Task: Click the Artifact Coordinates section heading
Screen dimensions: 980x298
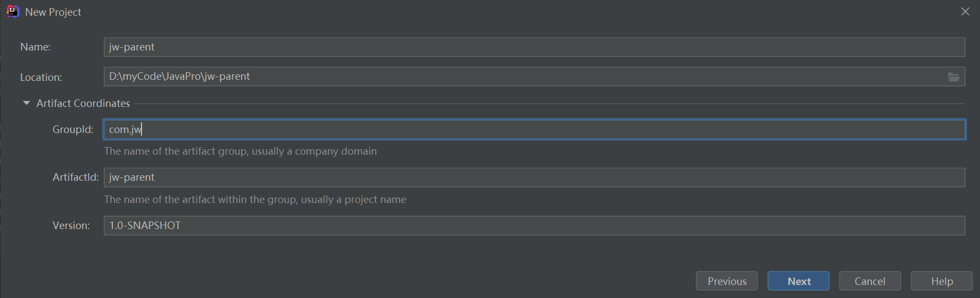Action: [x=83, y=103]
